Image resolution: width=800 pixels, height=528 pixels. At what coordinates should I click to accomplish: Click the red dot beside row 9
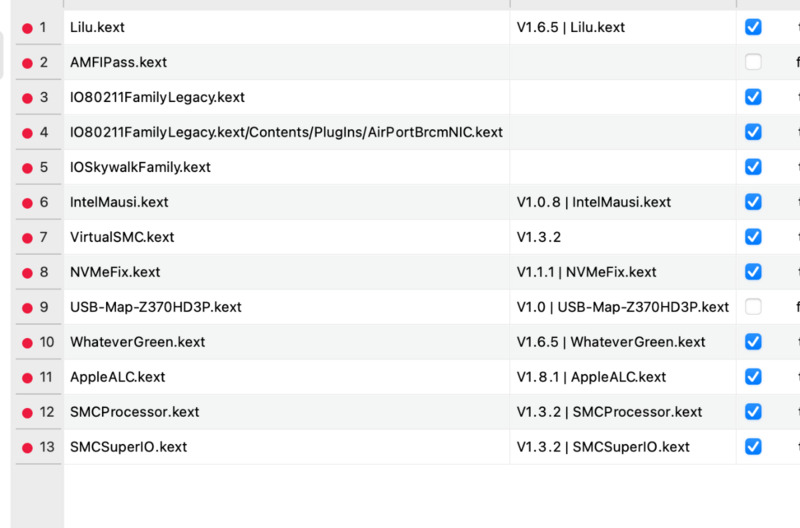tap(27, 308)
